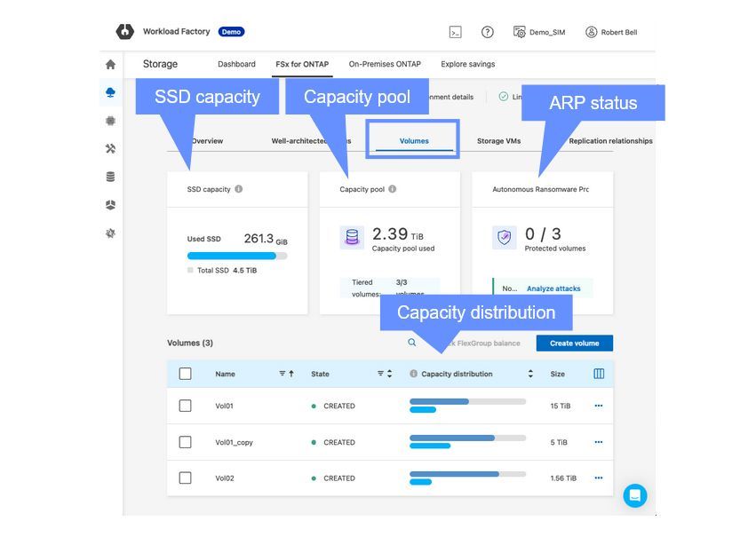Check the Vol01 row checkbox

185,406
